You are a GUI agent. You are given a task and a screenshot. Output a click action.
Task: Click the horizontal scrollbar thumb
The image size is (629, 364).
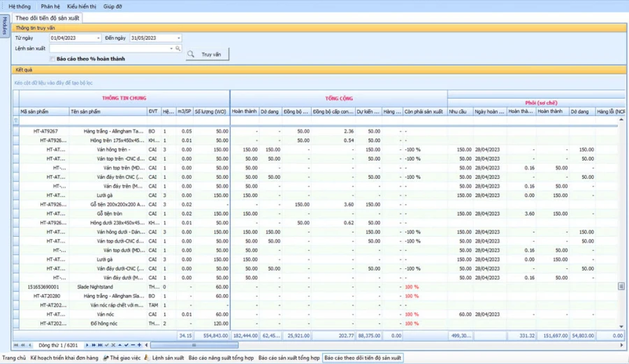point(194,344)
